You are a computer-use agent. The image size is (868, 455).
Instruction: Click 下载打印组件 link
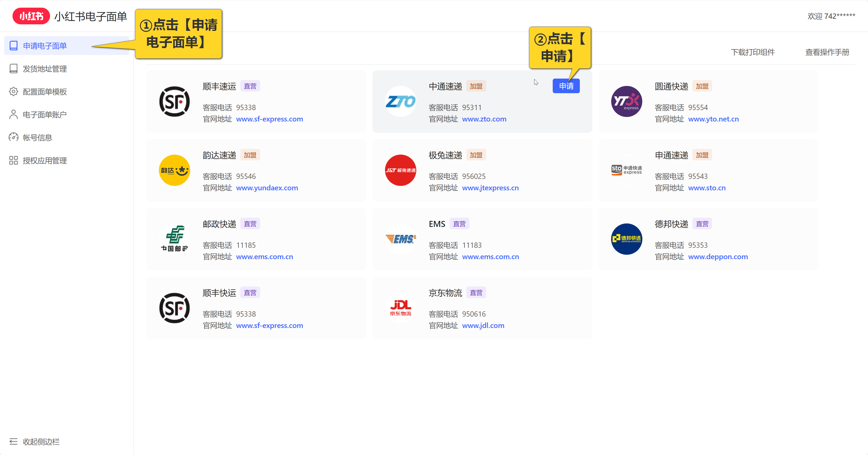coord(752,52)
